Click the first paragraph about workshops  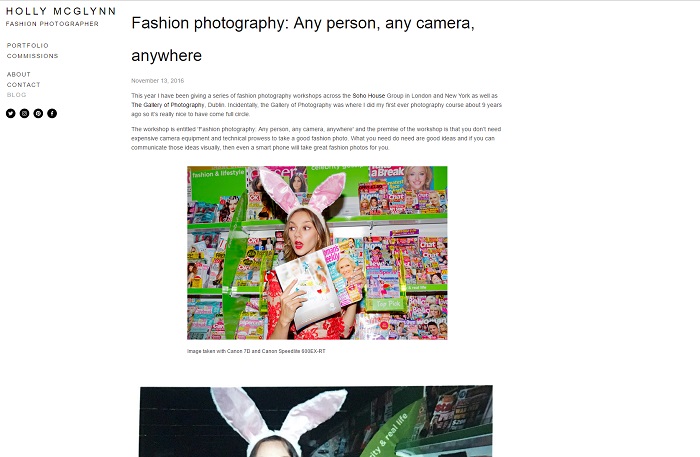pyautogui.click(x=317, y=105)
